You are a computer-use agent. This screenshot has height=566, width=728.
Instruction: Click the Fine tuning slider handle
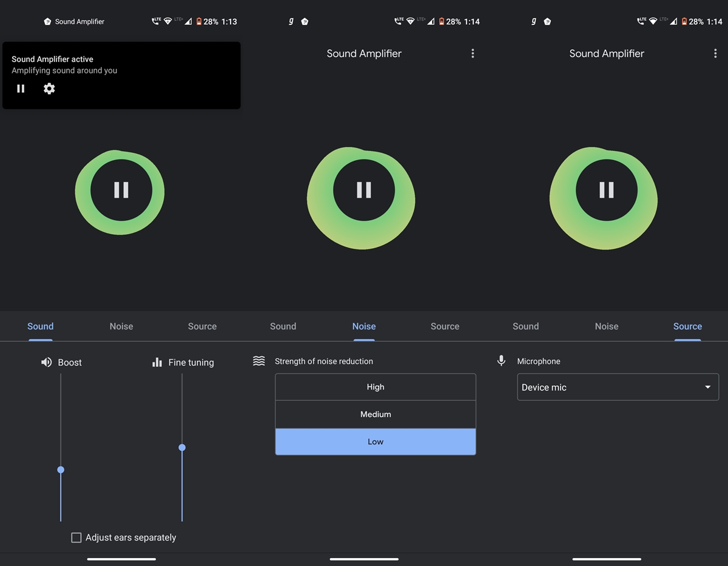[x=182, y=448]
